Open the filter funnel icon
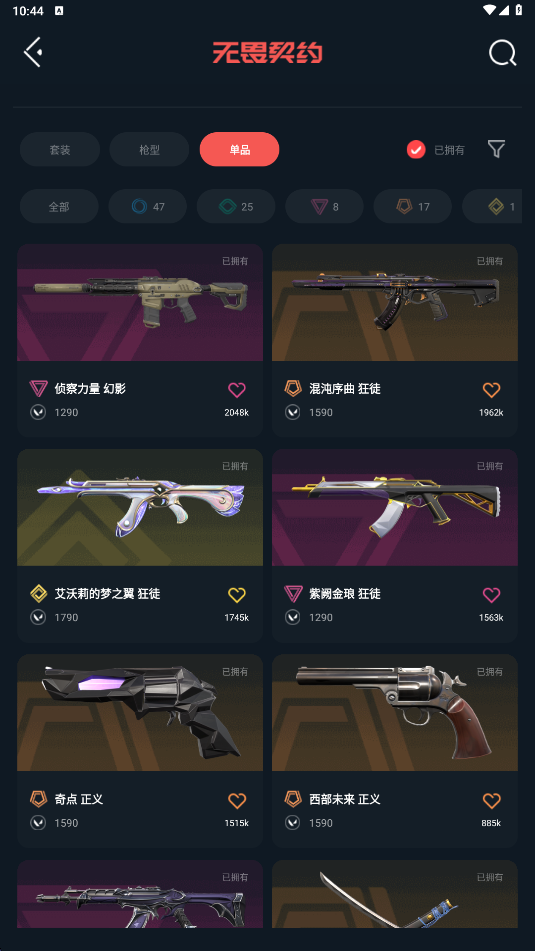 496,149
